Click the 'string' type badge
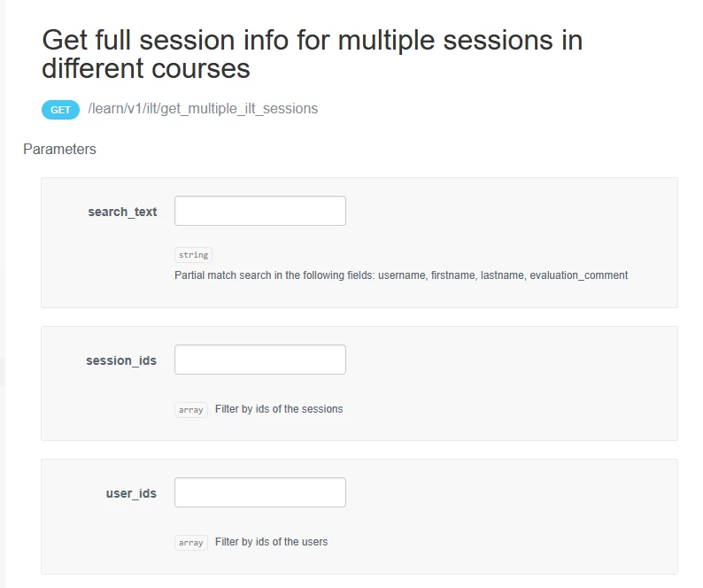This screenshot has height=588, width=703. (x=193, y=255)
